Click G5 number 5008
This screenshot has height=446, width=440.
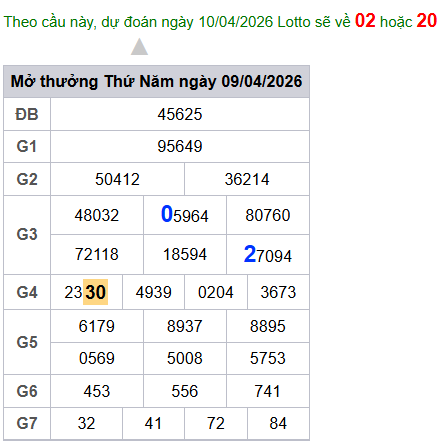click(x=185, y=359)
